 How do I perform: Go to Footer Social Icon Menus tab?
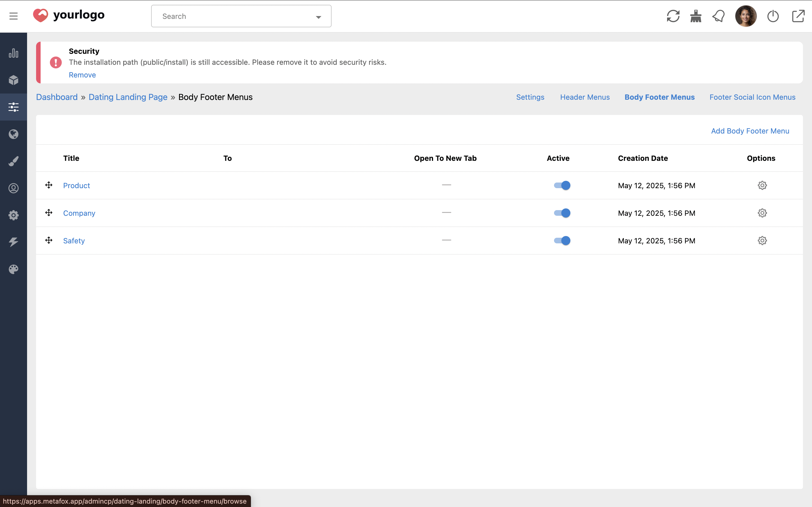point(752,97)
